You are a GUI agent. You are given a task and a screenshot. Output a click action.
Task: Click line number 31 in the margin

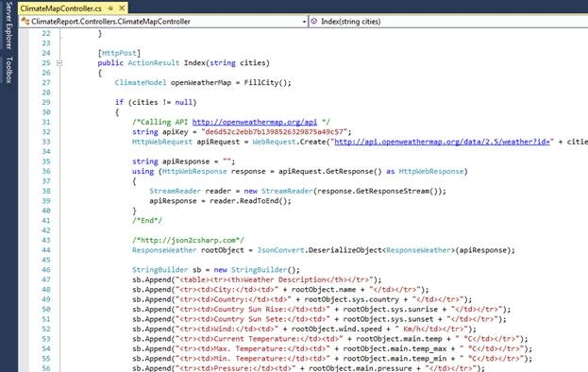(46, 122)
